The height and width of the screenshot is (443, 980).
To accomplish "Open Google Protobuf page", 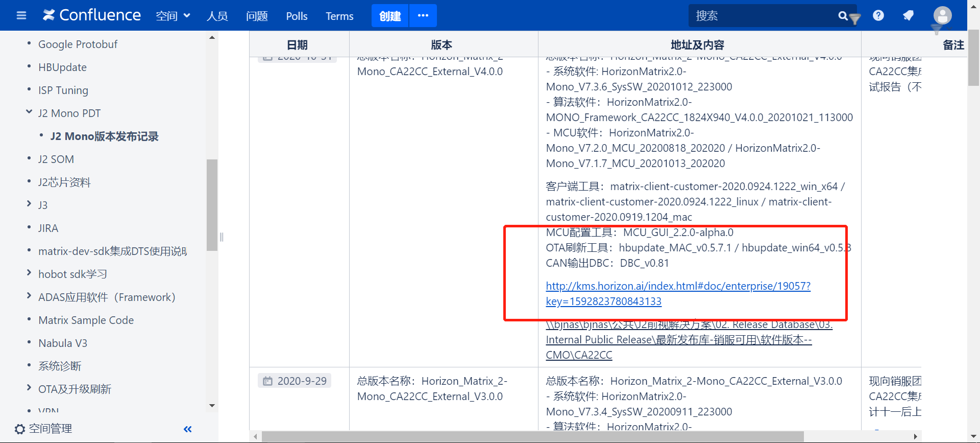I will coord(78,44).
